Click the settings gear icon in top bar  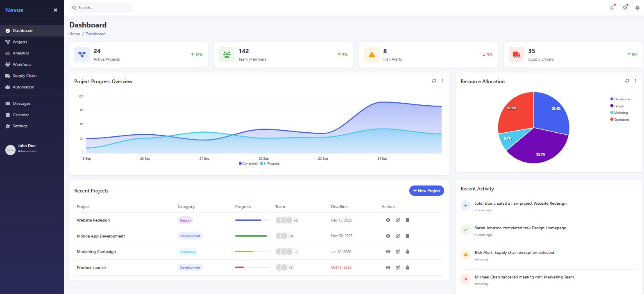point(637,8)
